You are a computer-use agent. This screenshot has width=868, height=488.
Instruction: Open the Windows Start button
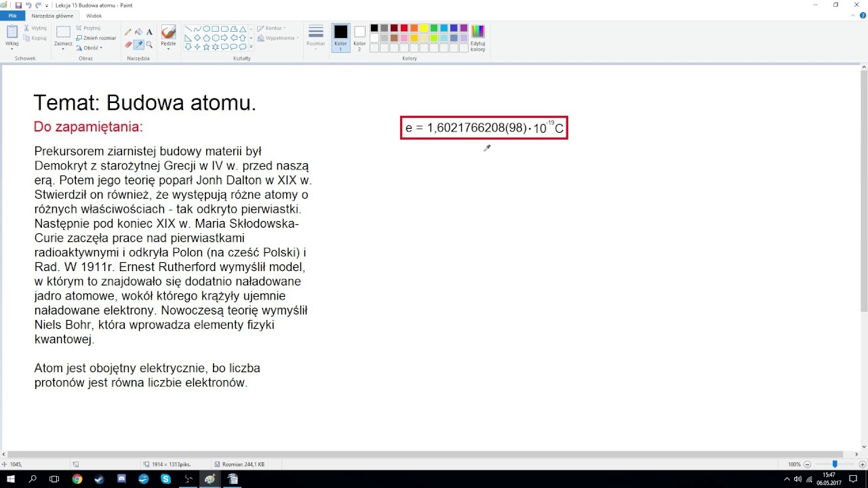click(x=11, y=479)
